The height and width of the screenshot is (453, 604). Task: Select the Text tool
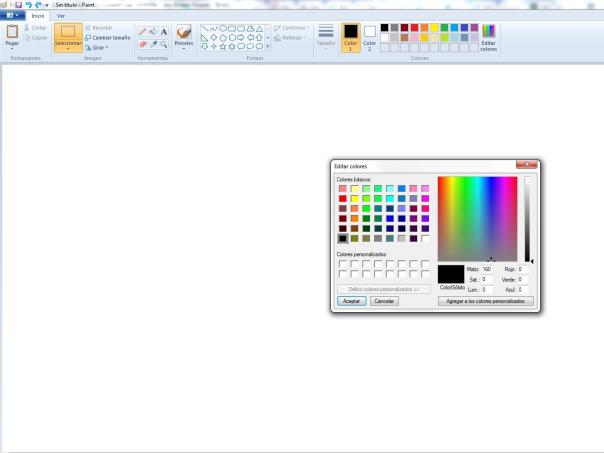coord(163,32)
